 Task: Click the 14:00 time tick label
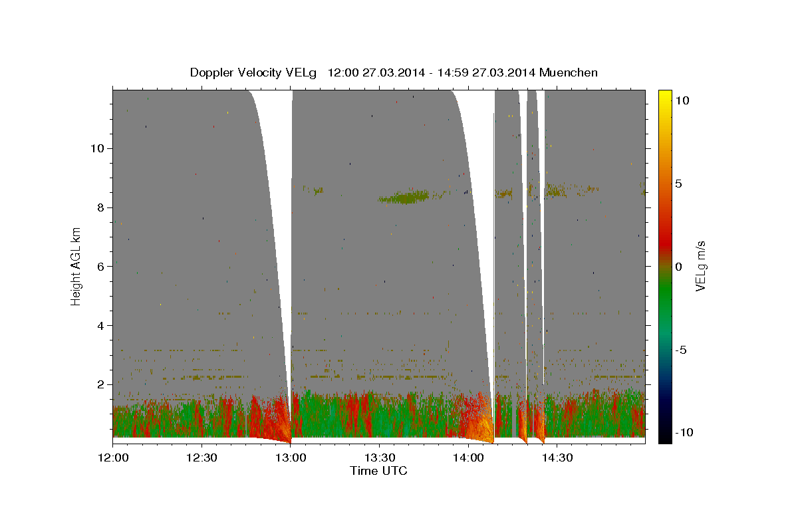pyautogui.click(x=468, y=458)
